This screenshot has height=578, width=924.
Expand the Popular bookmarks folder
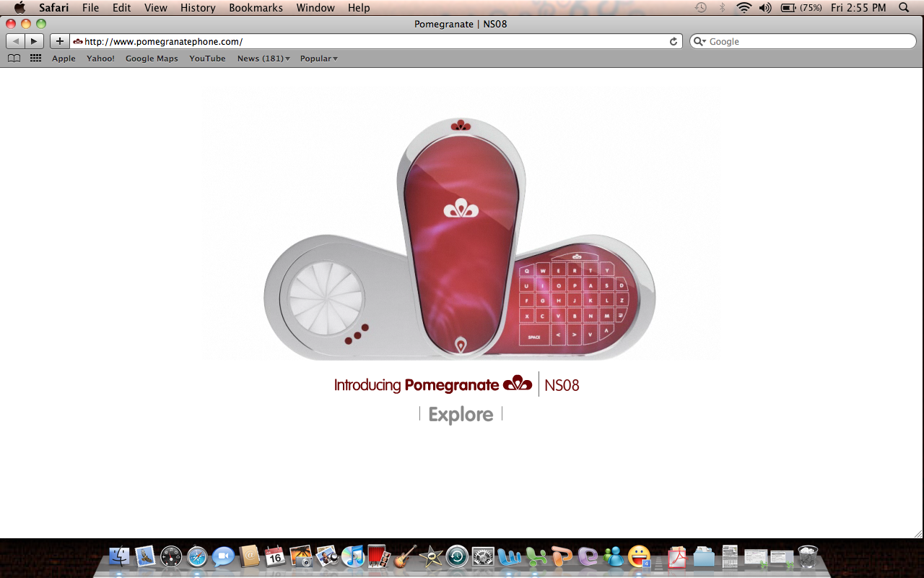point(318,59)
